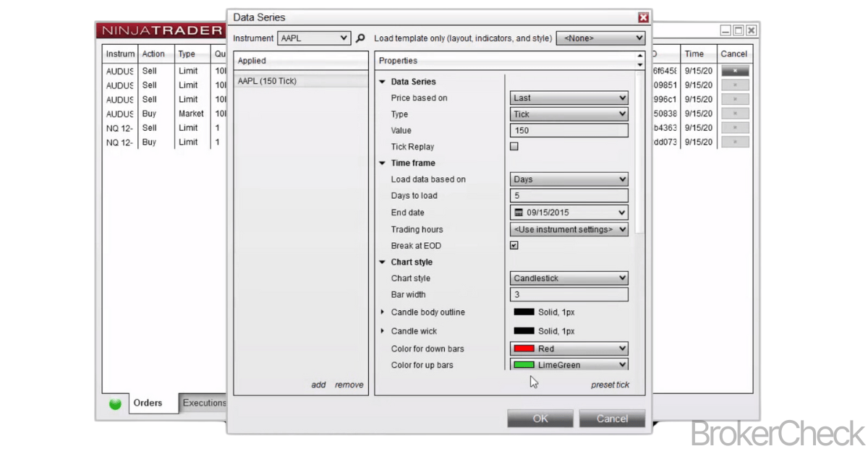868x454 pixels.
Task: Click the green connection status circle
Action: (x=115, y=404)
